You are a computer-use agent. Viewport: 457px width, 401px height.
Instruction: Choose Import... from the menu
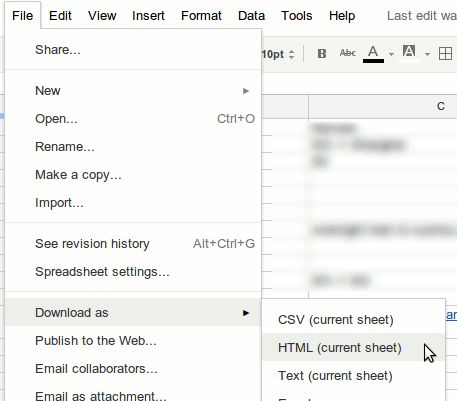[x=133, y=203]
